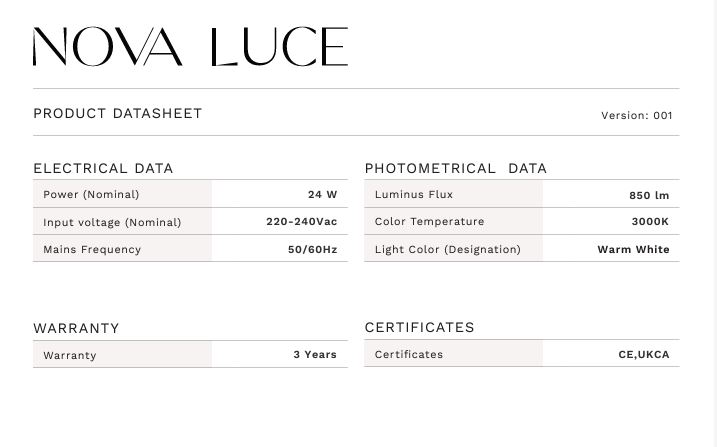Screen dimensions: 717x447
Task: Click the Warm White value
Action: 633,249
